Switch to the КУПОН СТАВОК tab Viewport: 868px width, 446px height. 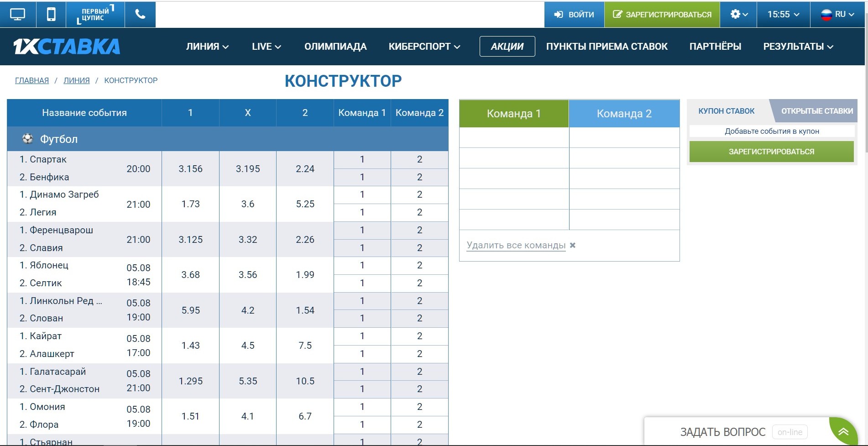(727, 111)
